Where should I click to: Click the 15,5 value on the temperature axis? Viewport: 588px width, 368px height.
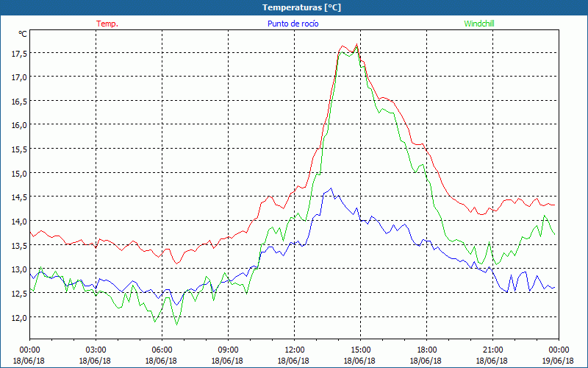[19, 149]
